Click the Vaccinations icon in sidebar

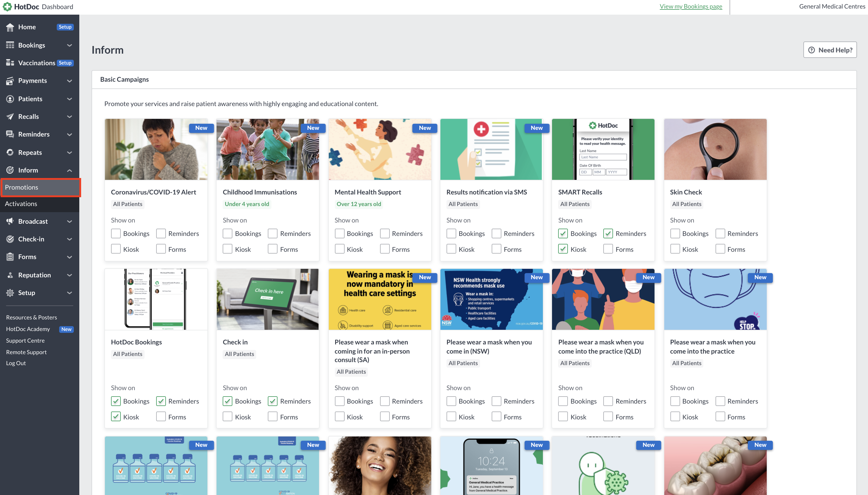10,62
